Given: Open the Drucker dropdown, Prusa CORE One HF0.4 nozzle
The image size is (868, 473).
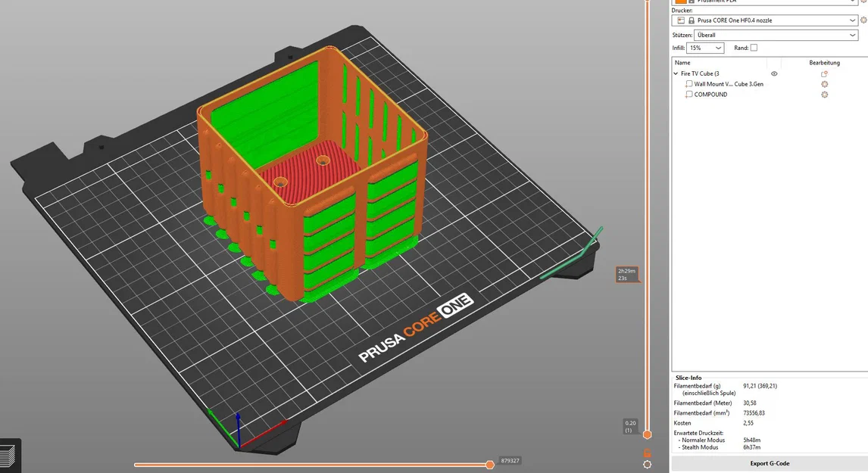Looking at the screenshot, I should click(764, 20).
